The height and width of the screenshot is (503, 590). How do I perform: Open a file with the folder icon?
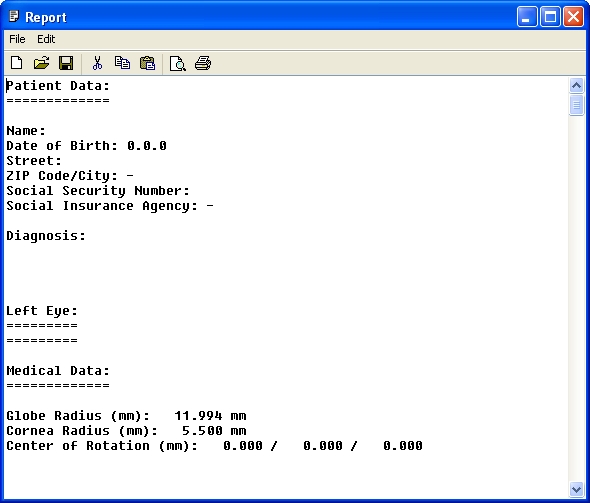pyautogui.click(x=41, y=63)
